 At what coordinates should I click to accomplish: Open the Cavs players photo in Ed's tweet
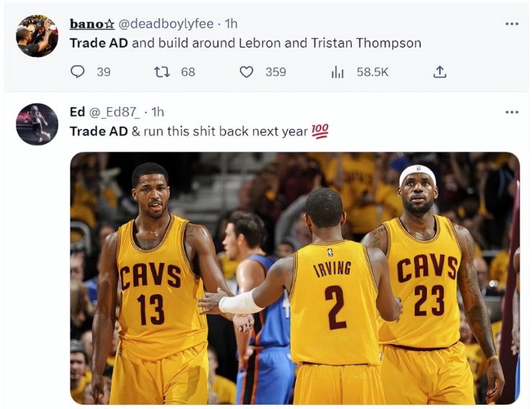pyautogui.click(x=294, y=278)
